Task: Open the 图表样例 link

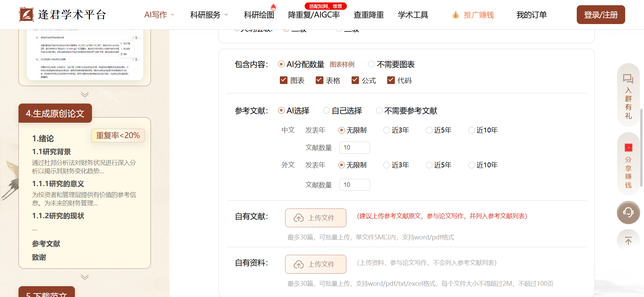Action: pos(342,64)
